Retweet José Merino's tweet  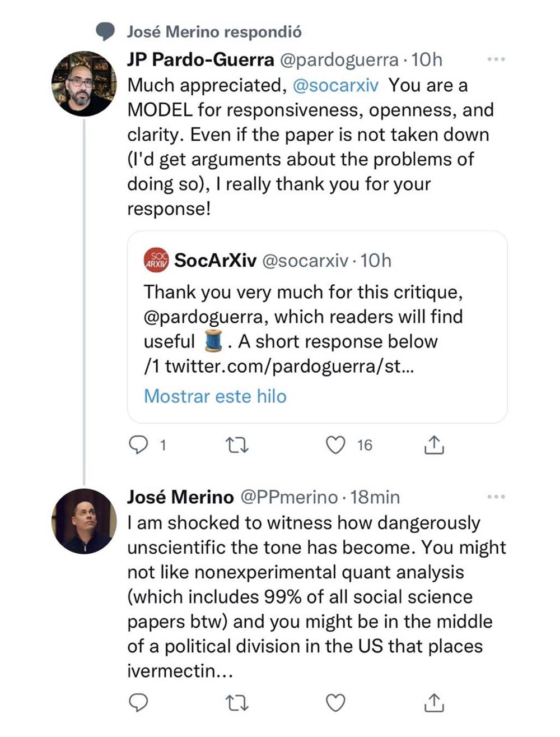236,702
